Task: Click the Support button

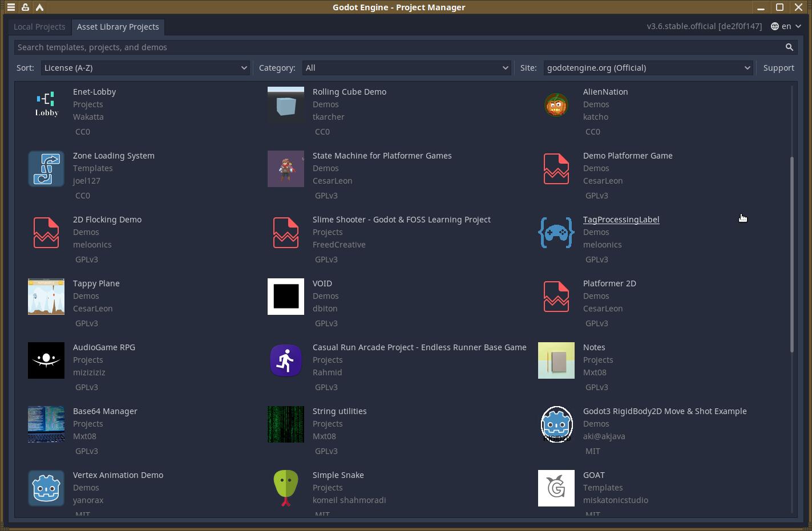Action: tap(778, 68)
